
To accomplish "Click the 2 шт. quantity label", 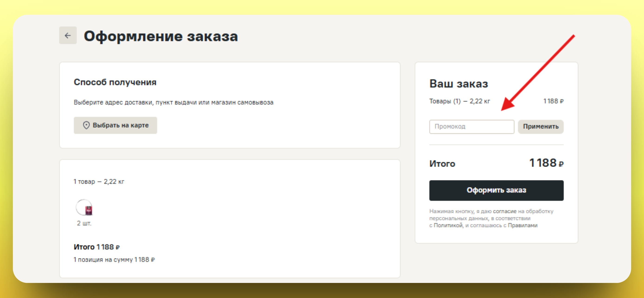I will coord(84,223).
